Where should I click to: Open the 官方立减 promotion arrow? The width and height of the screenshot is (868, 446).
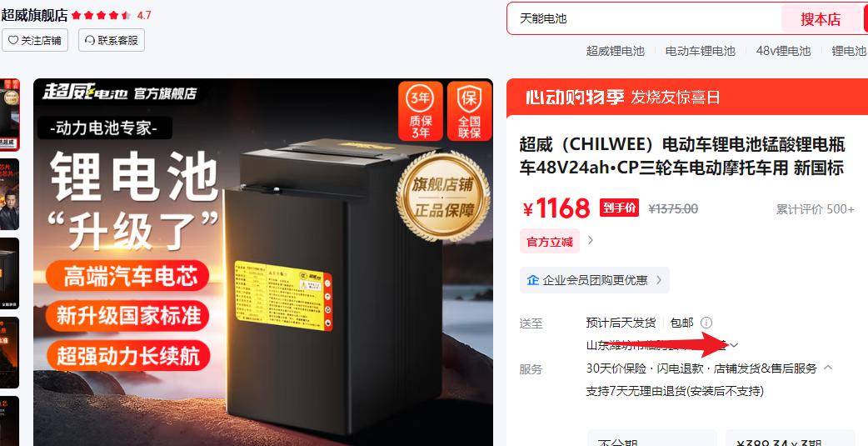click(591, 240)
